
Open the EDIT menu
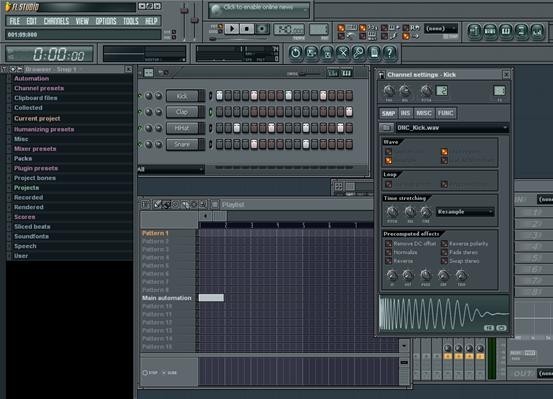tap(31, 21)
